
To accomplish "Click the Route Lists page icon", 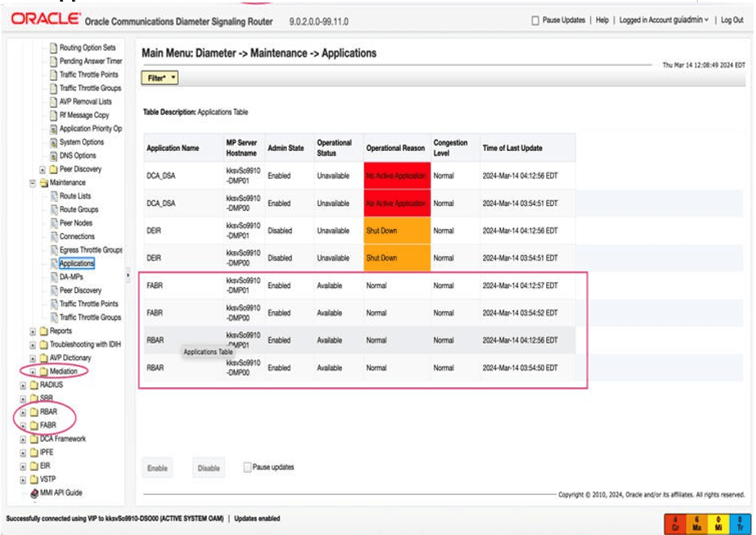I will pyautogui.click(x=54, y=196).
